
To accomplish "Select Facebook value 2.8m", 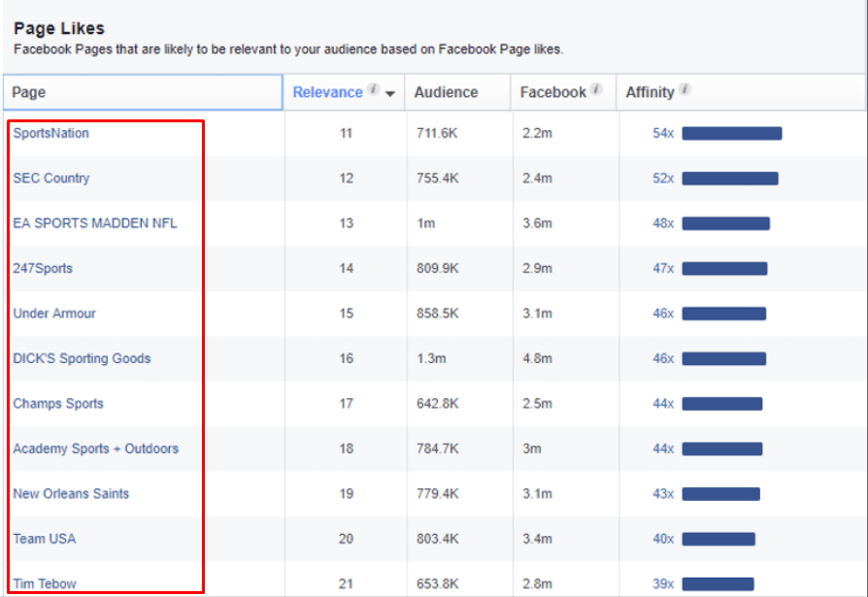I will (x=538, y=583).
